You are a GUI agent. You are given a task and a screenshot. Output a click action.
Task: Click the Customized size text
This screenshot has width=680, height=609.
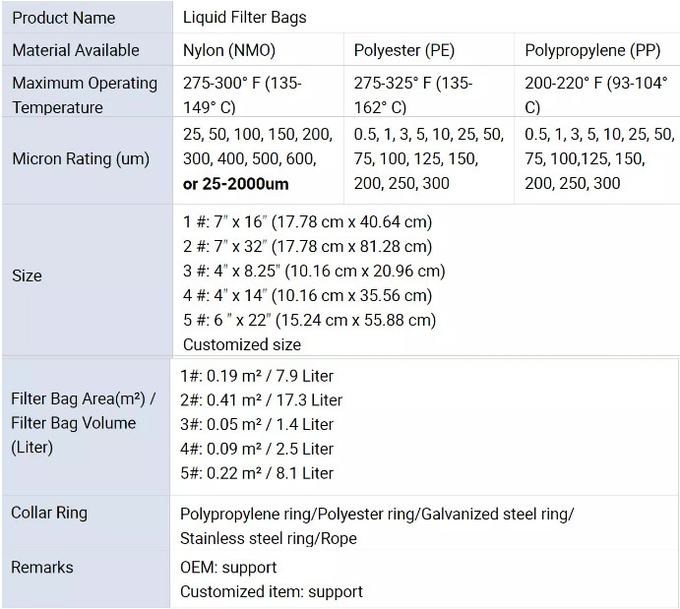point(242,344)
